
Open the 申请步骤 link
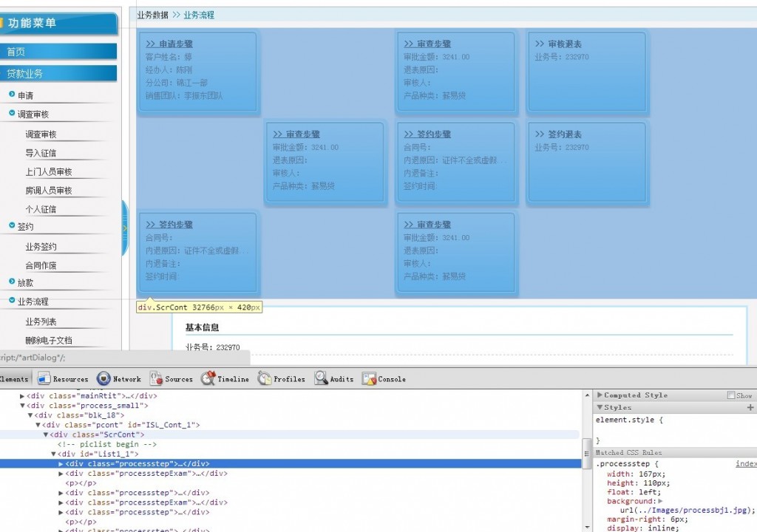(169, 44)
